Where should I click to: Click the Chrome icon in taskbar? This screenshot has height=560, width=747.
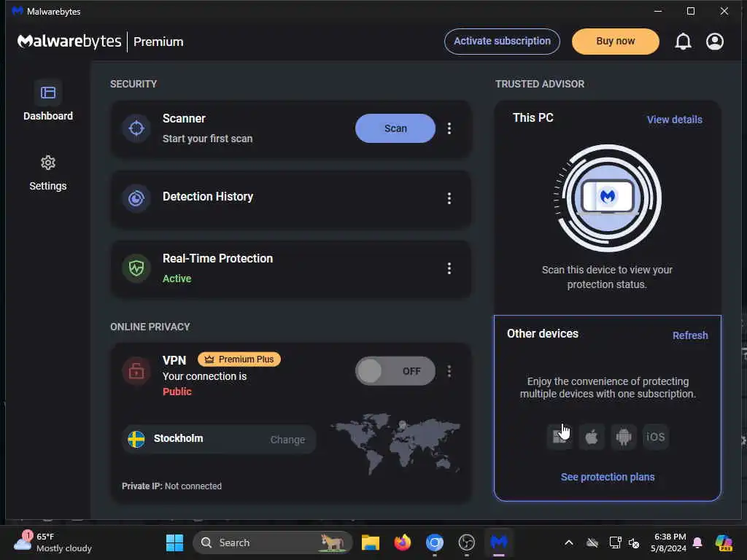click(435, 542)
